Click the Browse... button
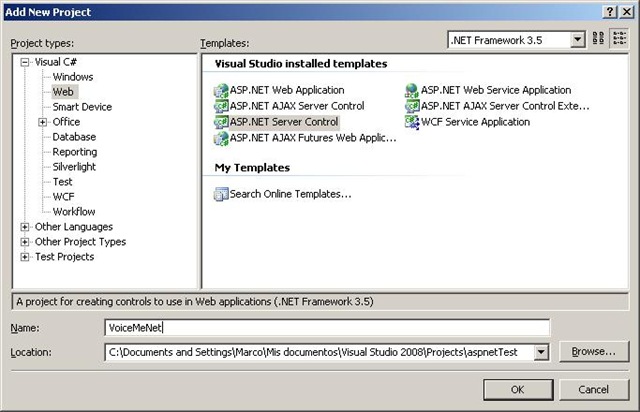Screen dimensions: 640x412 pyautogui.click(x=593, y=352)
